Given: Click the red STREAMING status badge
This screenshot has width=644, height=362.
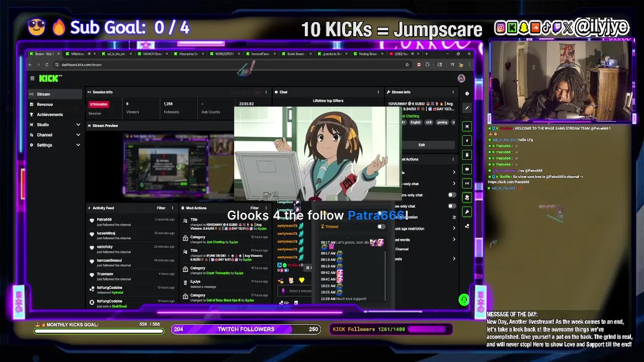Looking at the screenshot, I should coord(99,104).
